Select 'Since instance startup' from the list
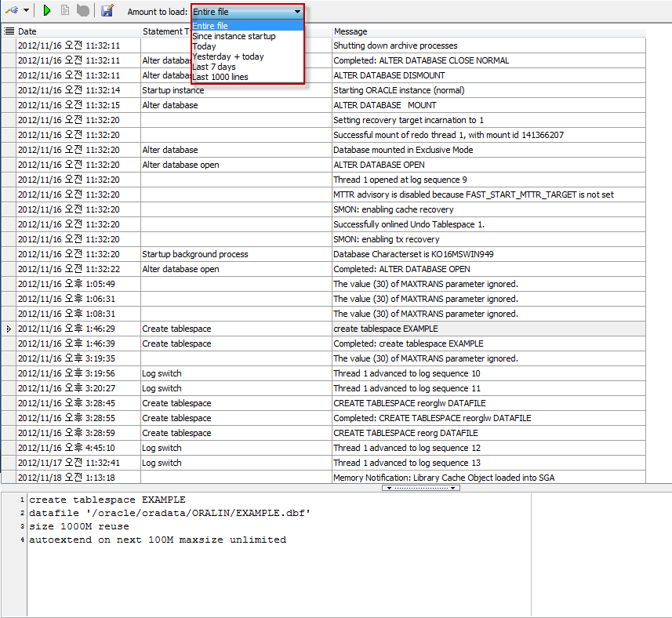 pos(234,36)
